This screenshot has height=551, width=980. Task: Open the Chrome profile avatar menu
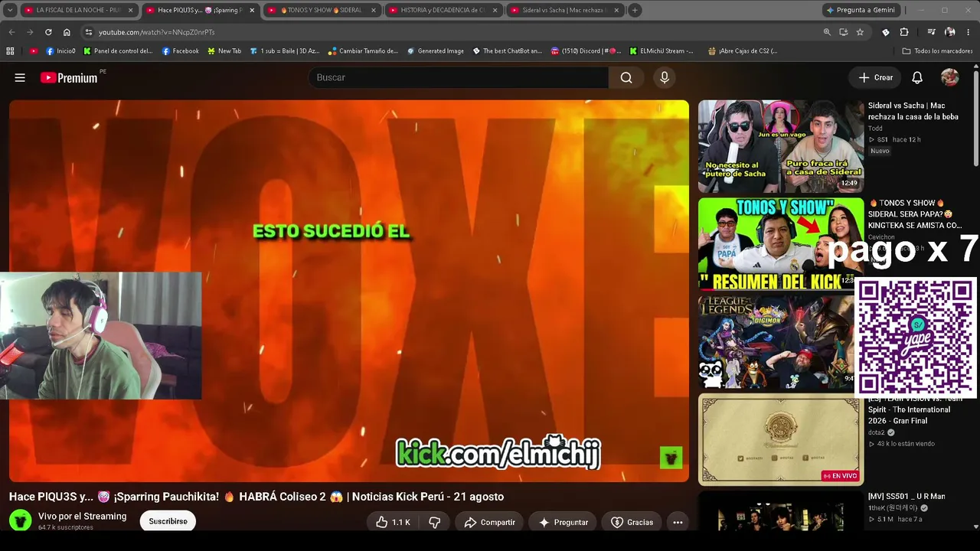click(x=950, y=32)
